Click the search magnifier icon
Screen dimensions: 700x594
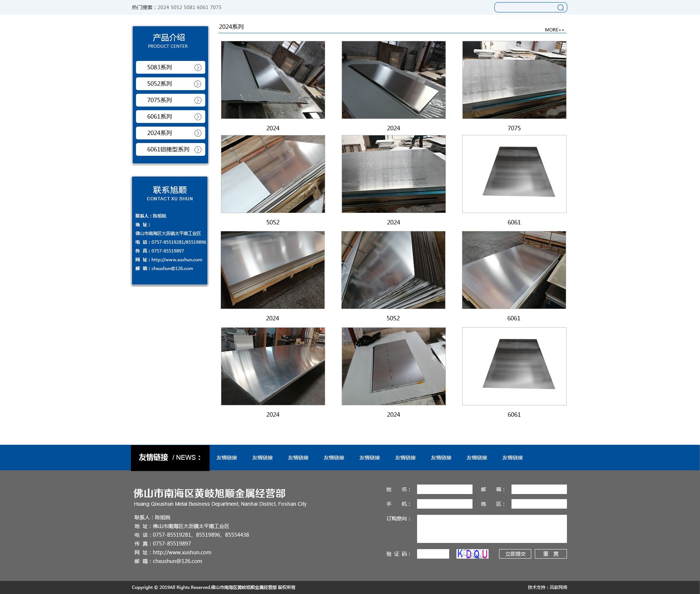(560, 7)
